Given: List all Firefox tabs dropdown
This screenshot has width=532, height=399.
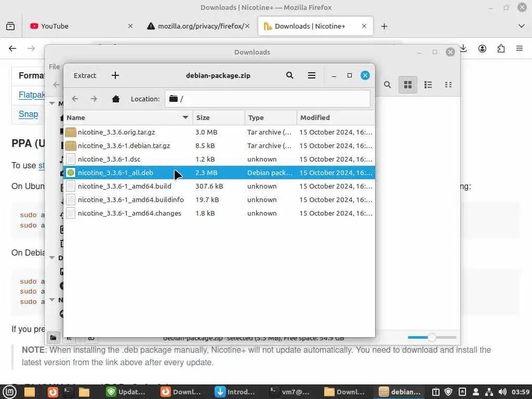Looking at the screenshot, I should point(522,26).
